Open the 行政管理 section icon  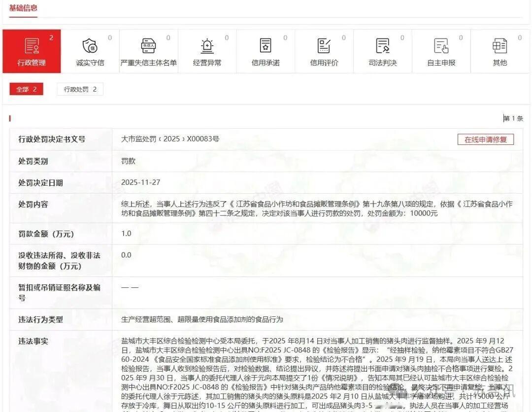(32, 47)
